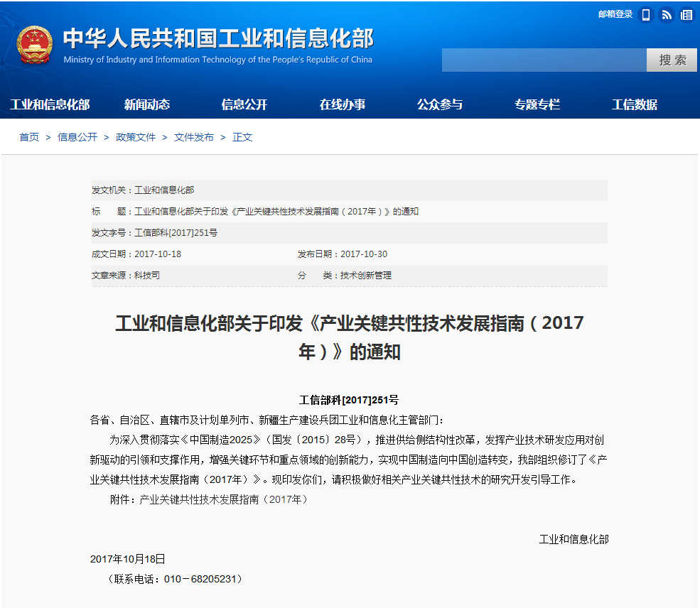This screenshot has width=700, height=608.
Task: Click the 搜索 search button
Action: coord(672,60)
